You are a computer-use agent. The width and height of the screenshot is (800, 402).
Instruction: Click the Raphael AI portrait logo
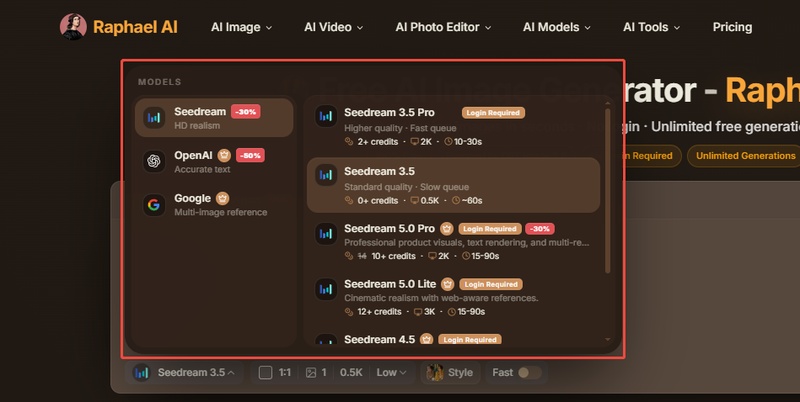(x=73, y=27)
